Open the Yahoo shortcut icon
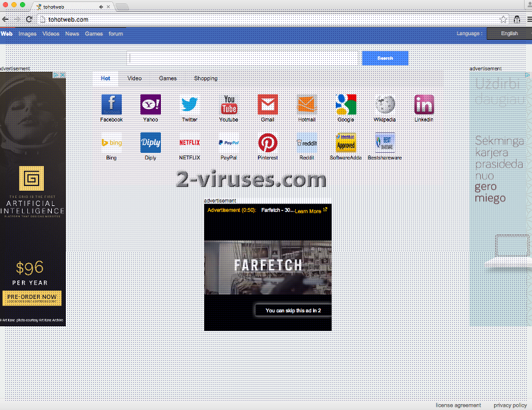Viewport: 532px width, 410px height. click(150, 104)
